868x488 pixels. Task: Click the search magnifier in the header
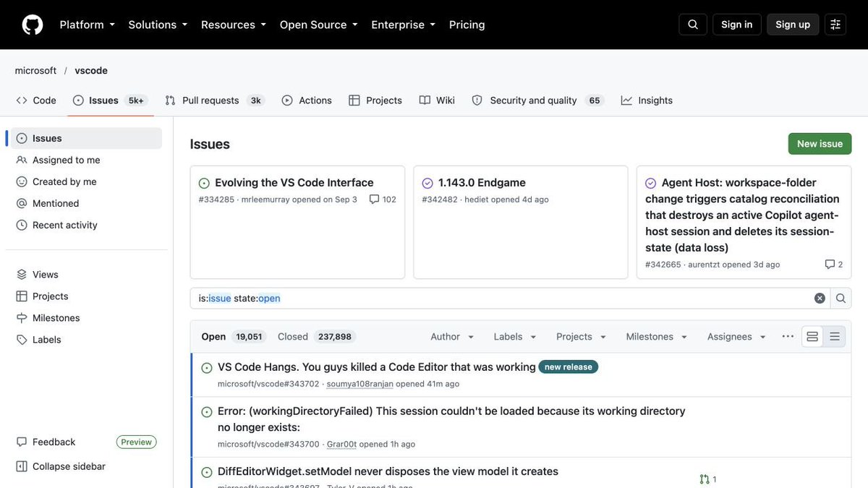click(x=693, y=25)
